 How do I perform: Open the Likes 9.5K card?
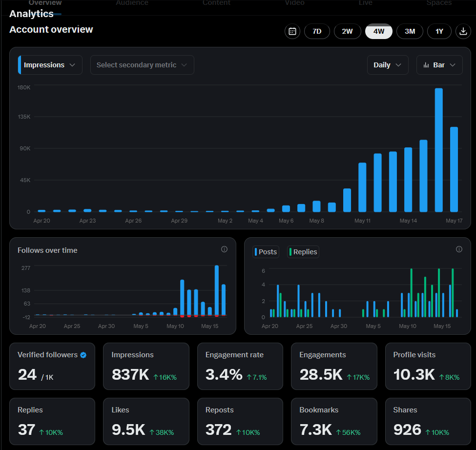[x=146, y=422]
